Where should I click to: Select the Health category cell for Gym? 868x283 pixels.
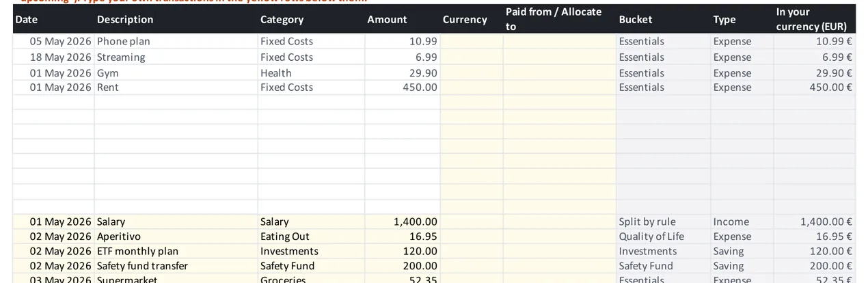point(311,72)
